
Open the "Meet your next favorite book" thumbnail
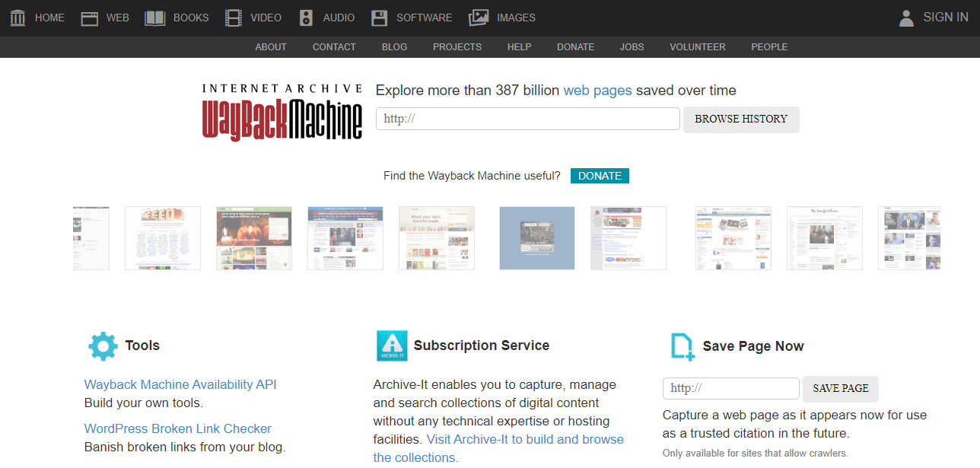[437, 238]
